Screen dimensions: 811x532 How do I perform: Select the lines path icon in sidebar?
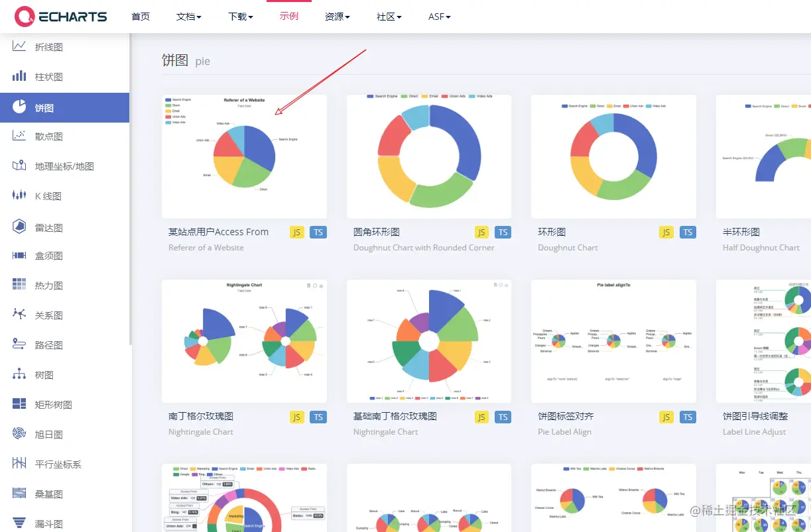point(19,345)
